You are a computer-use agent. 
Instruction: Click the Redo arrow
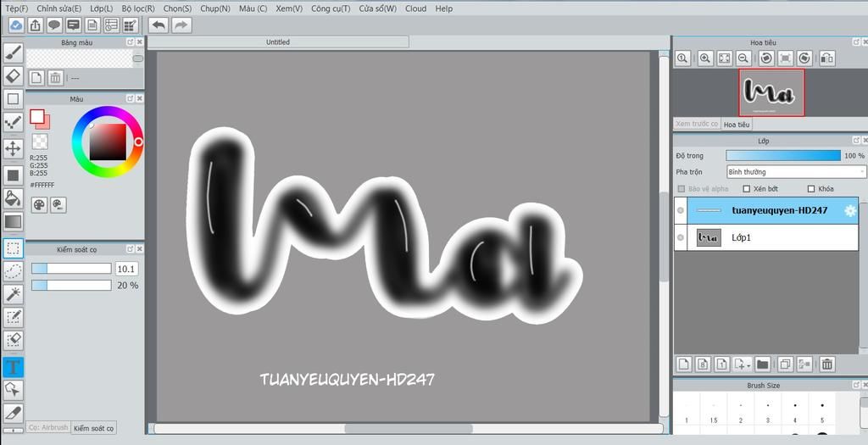(181, 25)
